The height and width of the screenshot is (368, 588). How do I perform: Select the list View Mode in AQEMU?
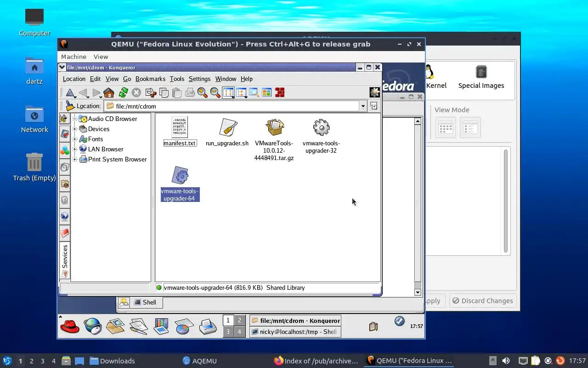pyautogui.click(x=470, y=127)
